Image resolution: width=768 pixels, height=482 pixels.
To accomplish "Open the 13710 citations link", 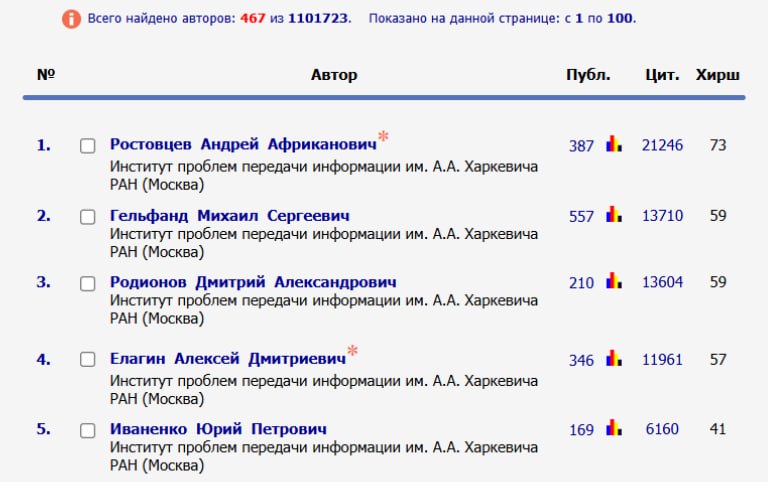I will 662,216.
